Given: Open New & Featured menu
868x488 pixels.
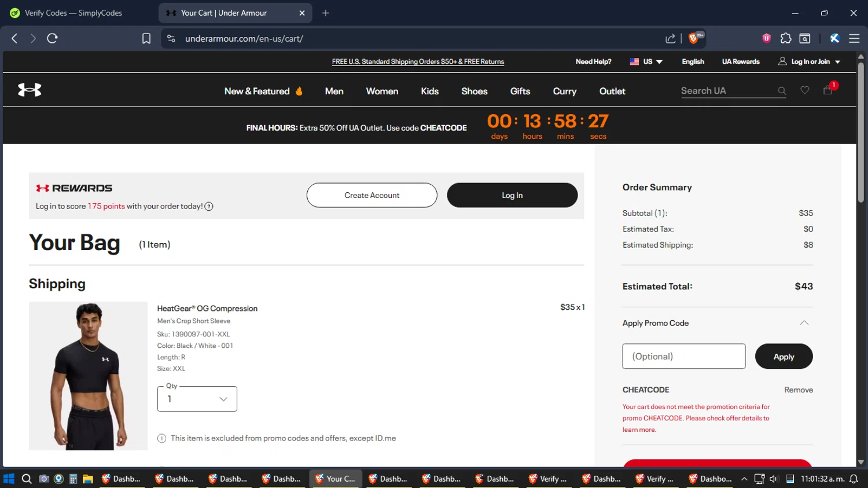Looking at the screenshot, I should [263, 91].
